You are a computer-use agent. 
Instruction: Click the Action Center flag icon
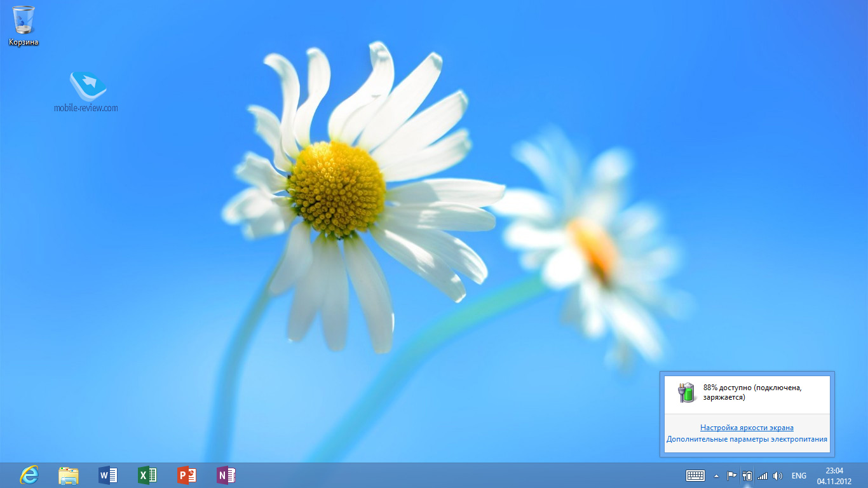[731, 475]
